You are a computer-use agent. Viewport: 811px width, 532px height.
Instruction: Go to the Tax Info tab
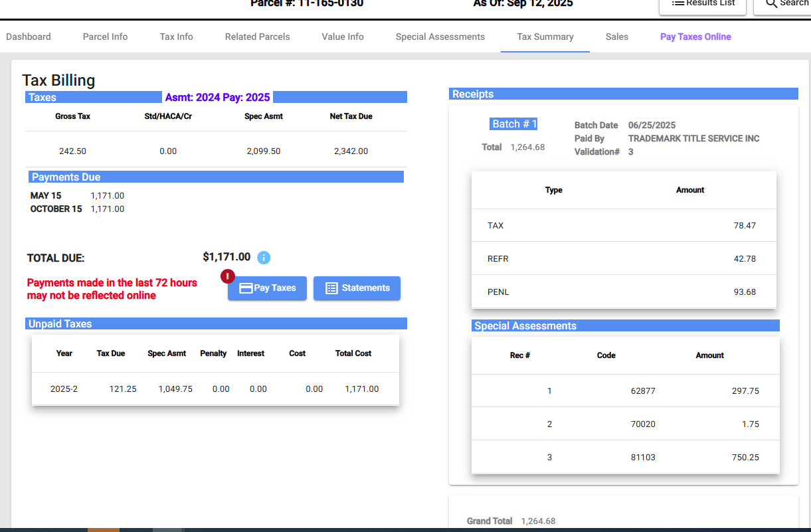tap(176, 37)
